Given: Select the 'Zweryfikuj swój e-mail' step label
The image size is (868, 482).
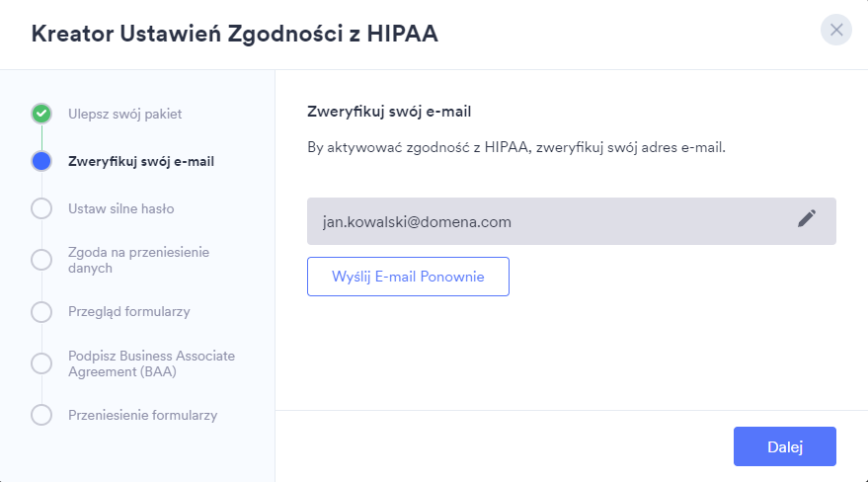Looking at the screenshot, I should (x=141, y=161).
